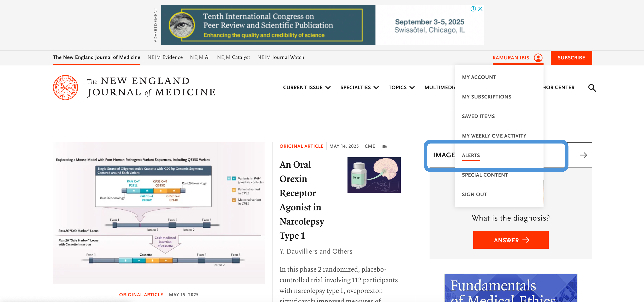The height and width of the screenshot is (302, 644).
Task: Click the TAK-861 brain article thumbnail
Action: tap(374, 175)
